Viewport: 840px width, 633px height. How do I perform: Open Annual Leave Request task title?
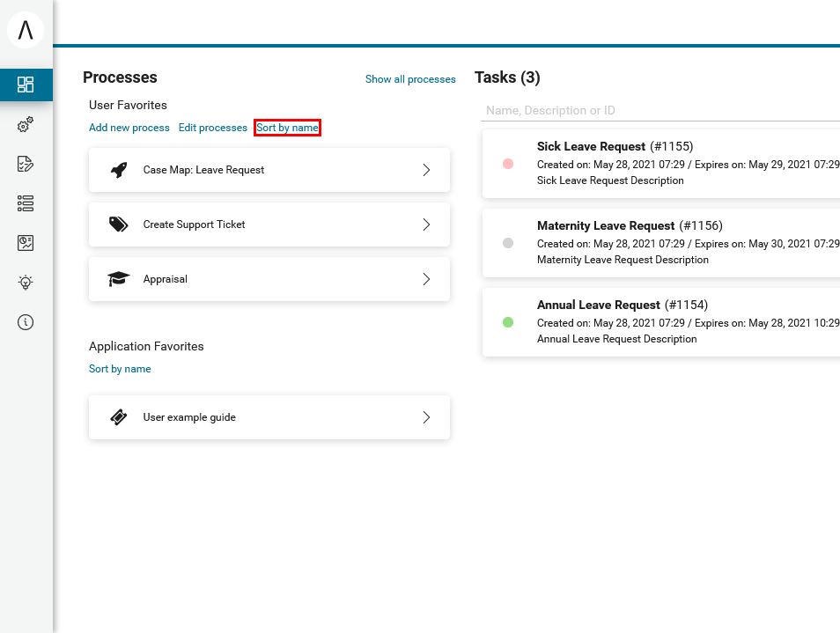(x=599, y=305)
